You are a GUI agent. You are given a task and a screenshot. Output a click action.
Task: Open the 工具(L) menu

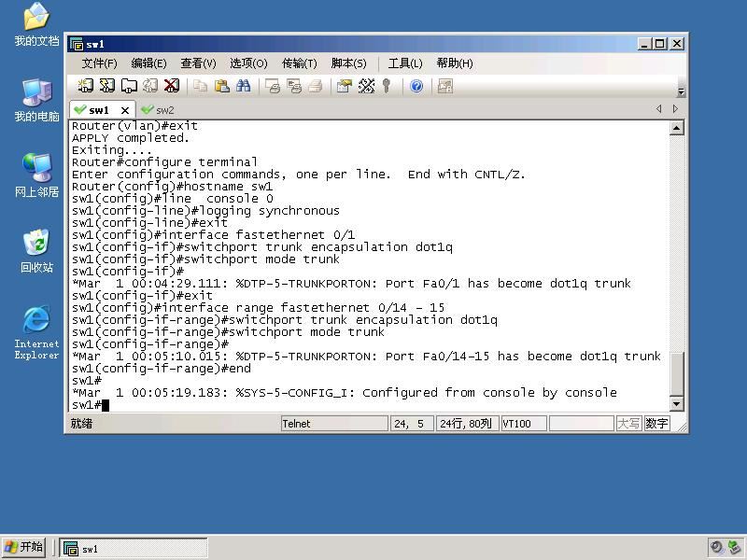[x=405, y=63]
